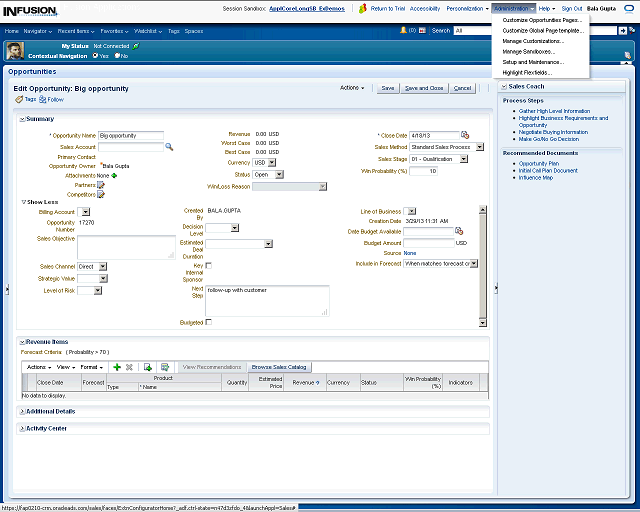This screenshot has width=640, height=512.
Task: Click the Save and Close button
Action: coord(423,88)
